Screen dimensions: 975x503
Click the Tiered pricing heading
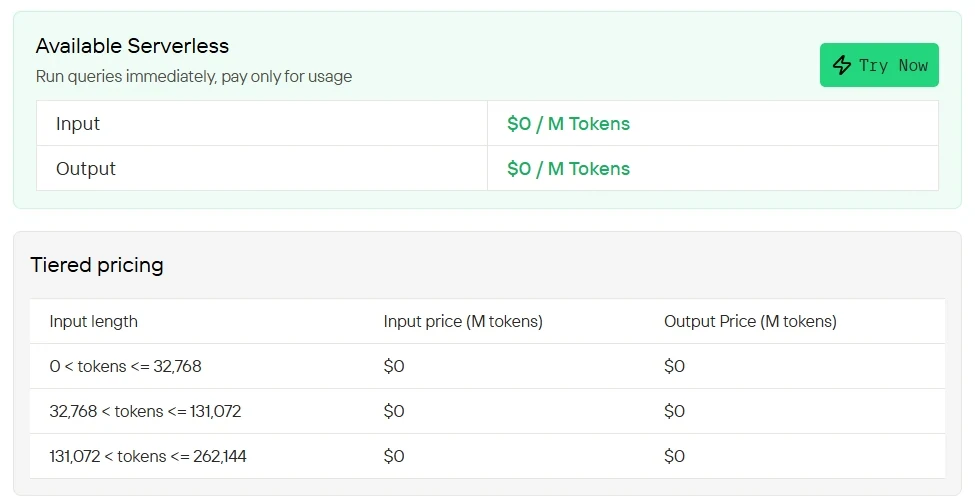pos(96,265)
